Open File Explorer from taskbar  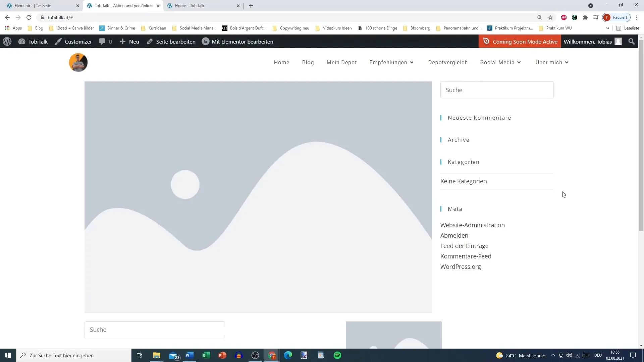pyautogui.click(x=157, y=355)
